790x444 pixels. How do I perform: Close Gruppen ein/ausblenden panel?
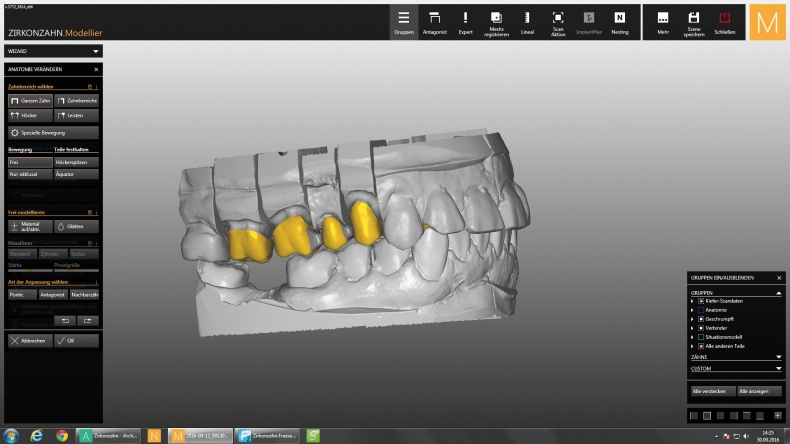tap(779, 278)
